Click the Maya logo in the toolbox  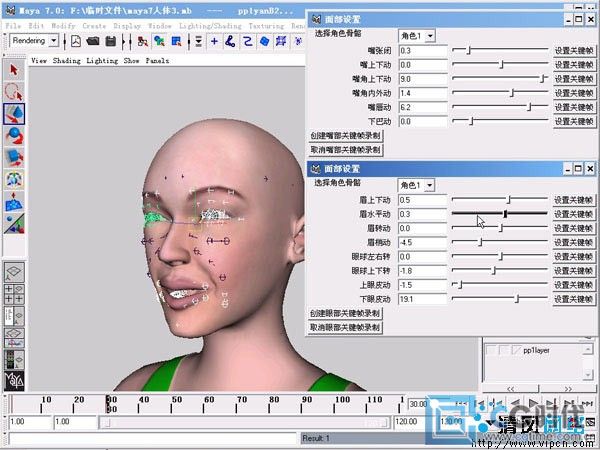tap(14, 381)
